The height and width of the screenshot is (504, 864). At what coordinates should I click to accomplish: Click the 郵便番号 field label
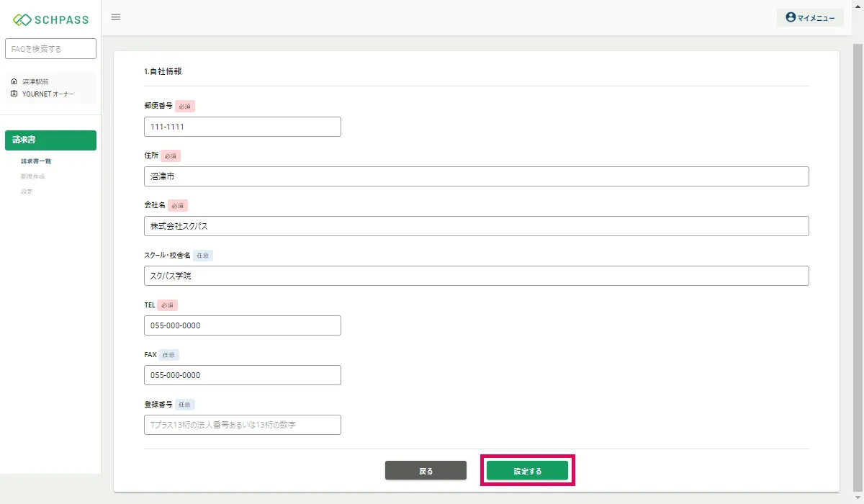pos(158,106)
